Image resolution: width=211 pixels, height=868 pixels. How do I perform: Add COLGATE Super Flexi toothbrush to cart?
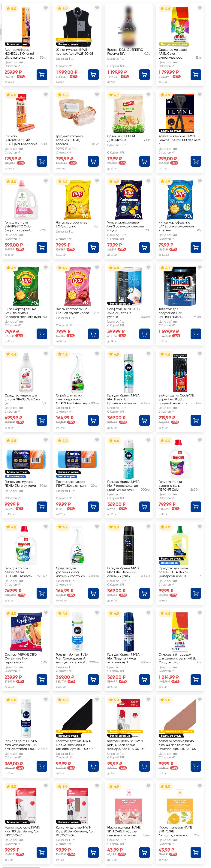[x=195, y=420]
